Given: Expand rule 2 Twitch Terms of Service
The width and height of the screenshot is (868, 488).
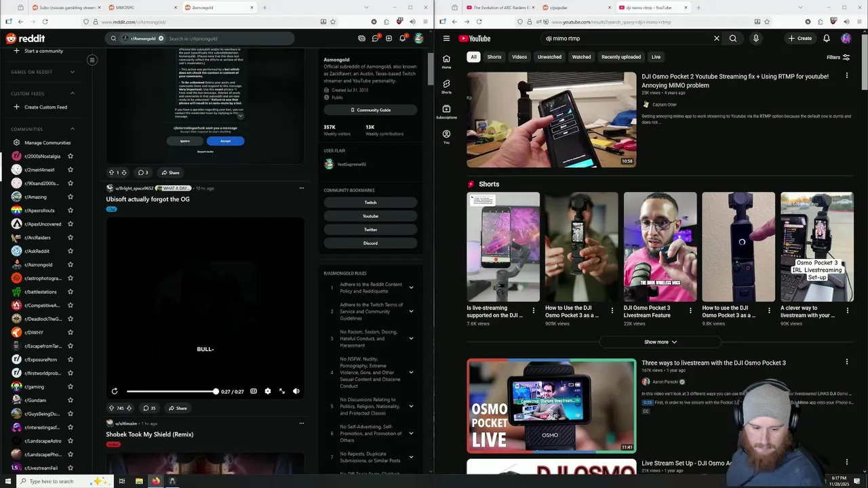Looking at the screenshot, I should pos(411,311).
